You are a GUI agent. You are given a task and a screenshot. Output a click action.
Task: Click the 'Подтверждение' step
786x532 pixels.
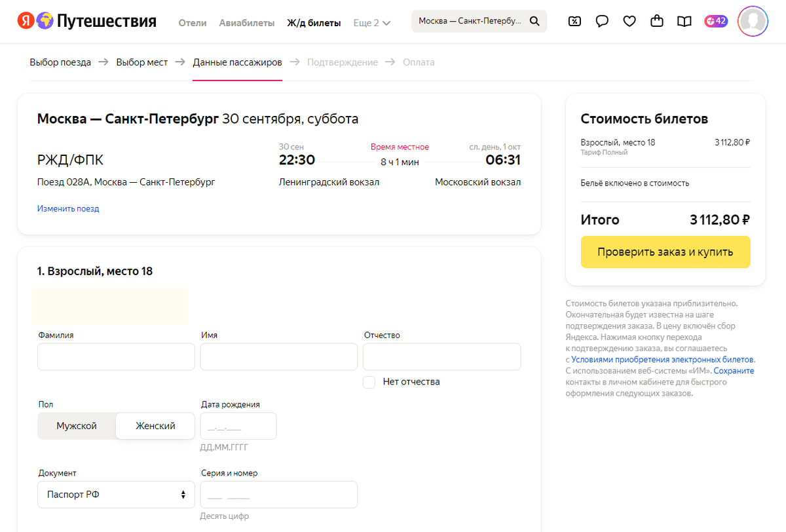pyautogui.click(x=343, y=62)
